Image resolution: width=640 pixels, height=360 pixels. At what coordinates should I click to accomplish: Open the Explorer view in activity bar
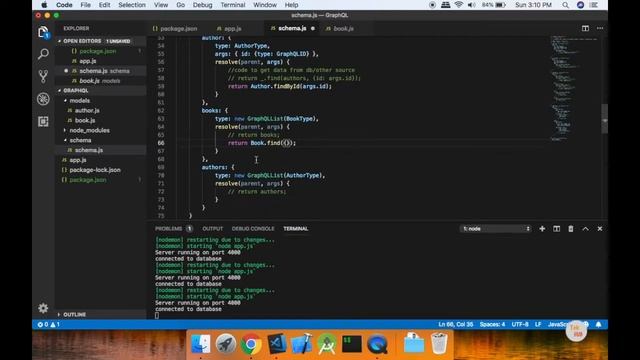[x=43, y=32]
